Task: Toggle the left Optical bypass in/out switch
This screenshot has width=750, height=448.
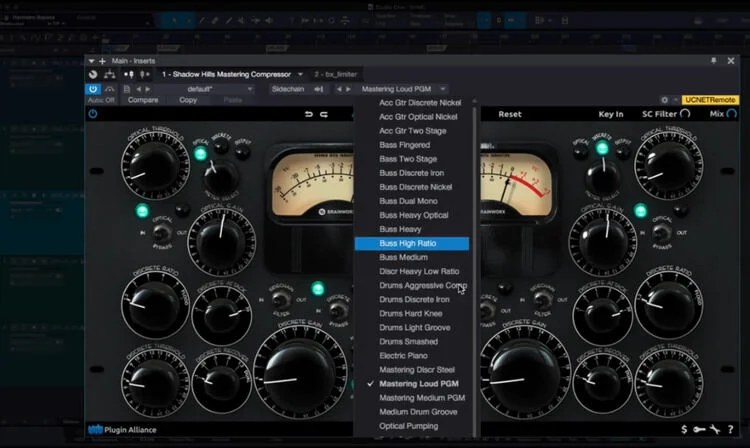Action: (163, 233)
